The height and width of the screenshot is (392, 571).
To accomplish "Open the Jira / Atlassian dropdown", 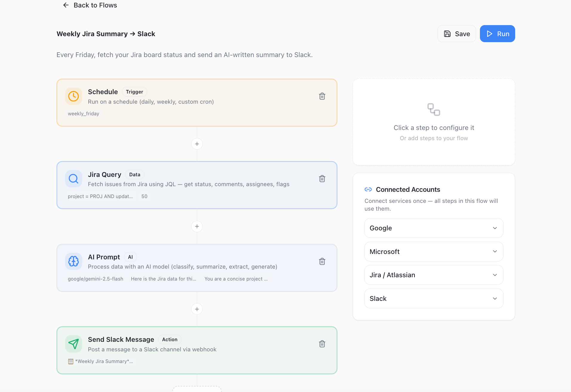I will (434, 275).
